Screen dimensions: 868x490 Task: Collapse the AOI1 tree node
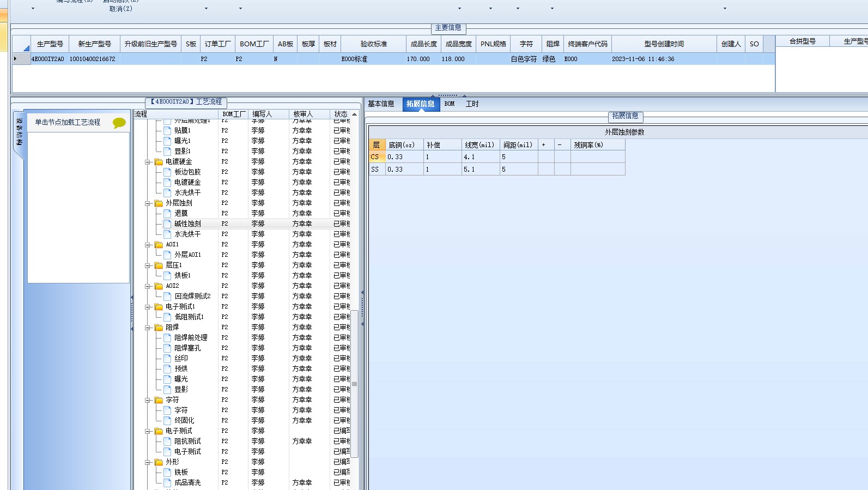click(x=148, y=245)
